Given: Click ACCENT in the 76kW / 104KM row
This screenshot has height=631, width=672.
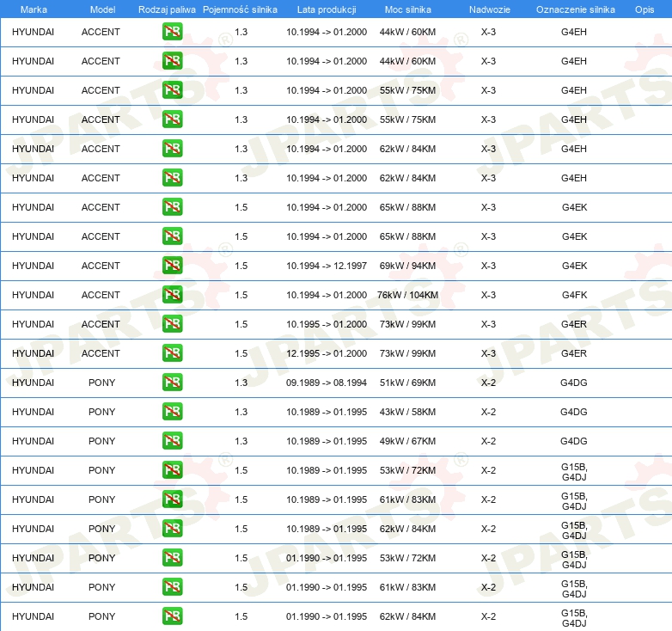Looking at the screenshot, I should 101,295.
